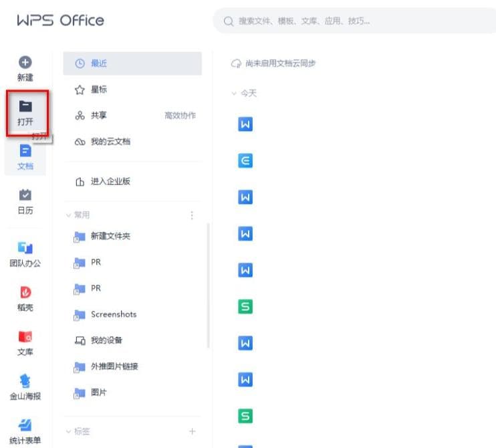Click the 高效协作 link beside 共享

[180, 116]
